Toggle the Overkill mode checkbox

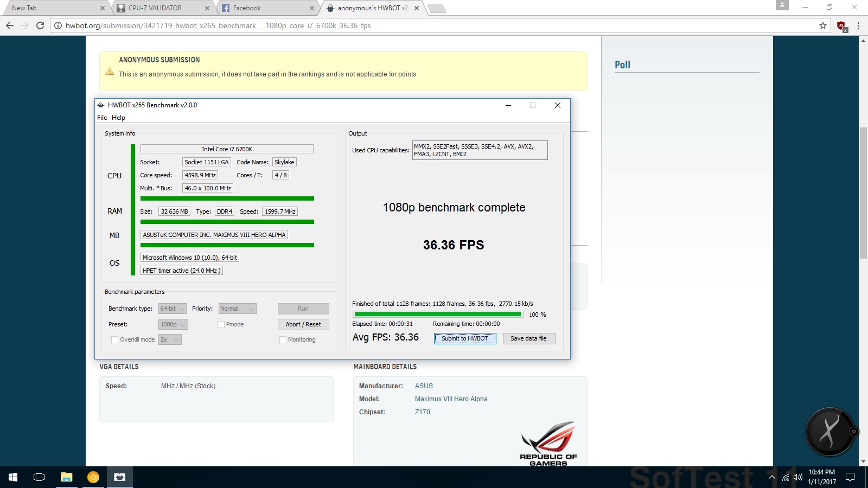(114, 339)
